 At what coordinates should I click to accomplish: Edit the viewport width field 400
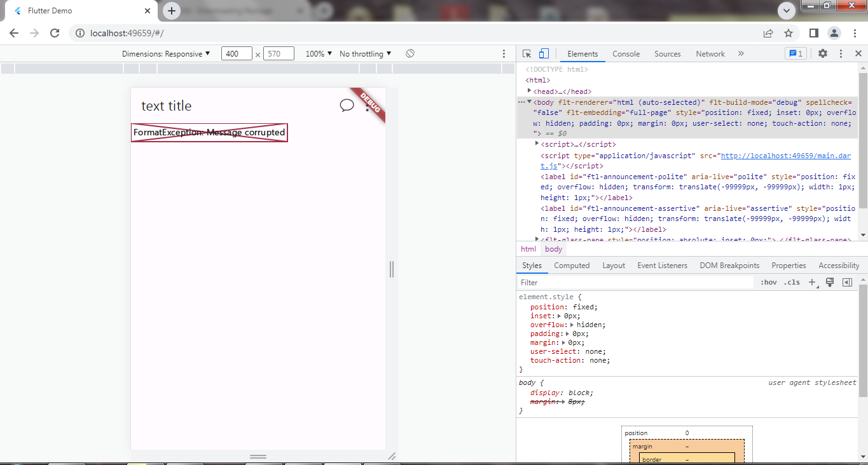(237, 54)
